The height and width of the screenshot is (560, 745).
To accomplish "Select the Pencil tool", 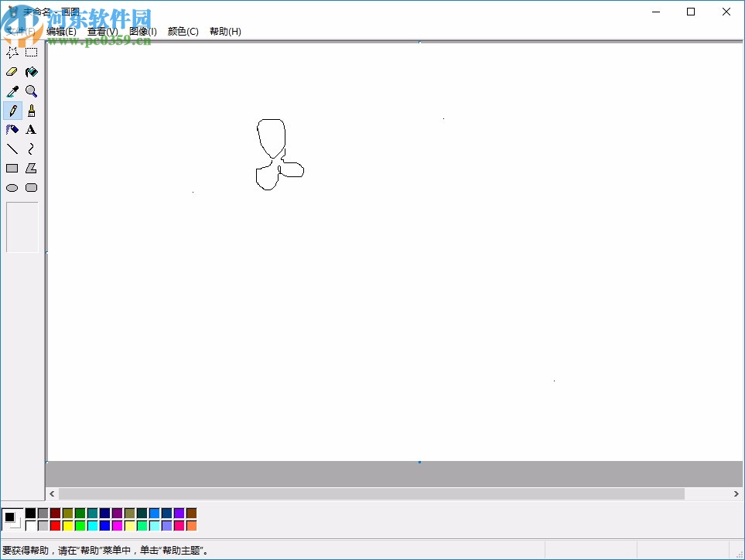I will tap(12, 111).
